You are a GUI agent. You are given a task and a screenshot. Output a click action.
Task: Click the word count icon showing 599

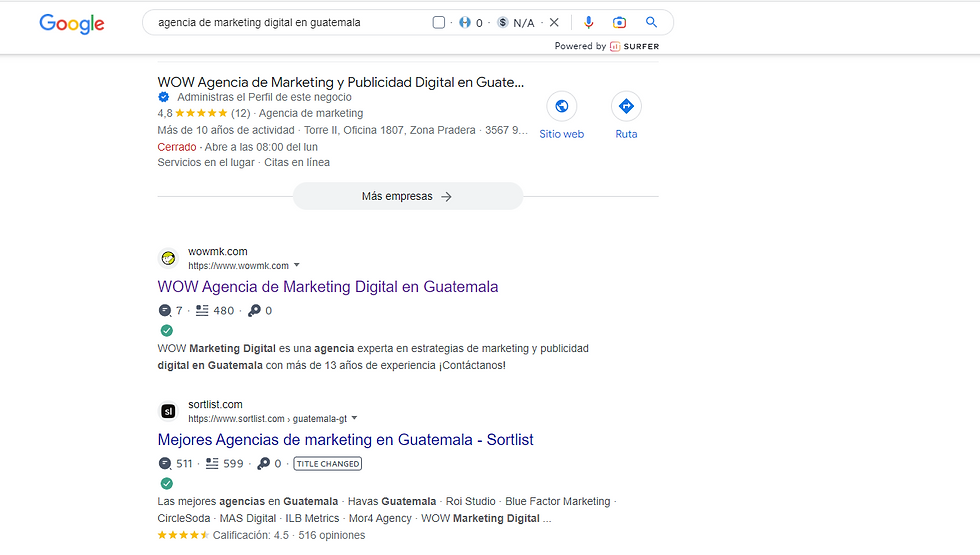[212, 464]
